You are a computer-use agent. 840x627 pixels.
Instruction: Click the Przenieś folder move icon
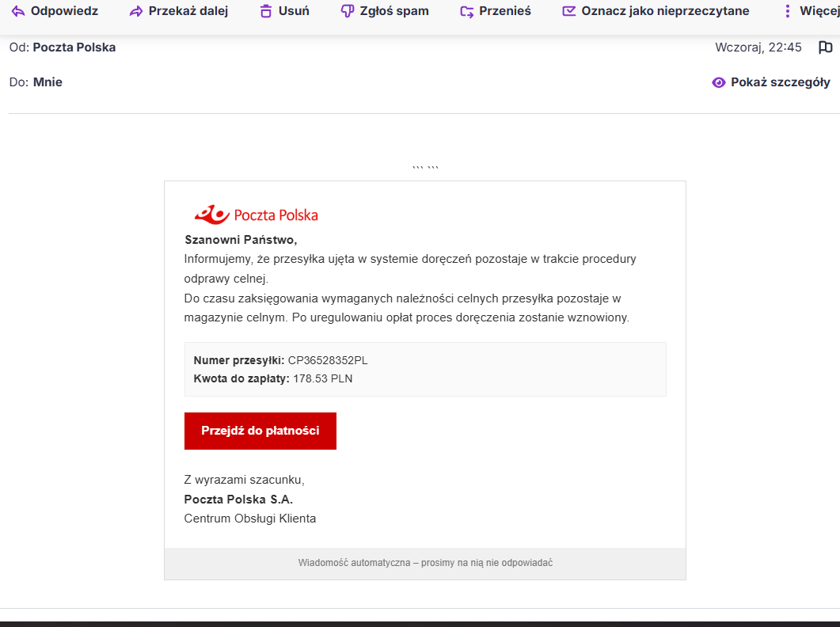click(467, 11)
